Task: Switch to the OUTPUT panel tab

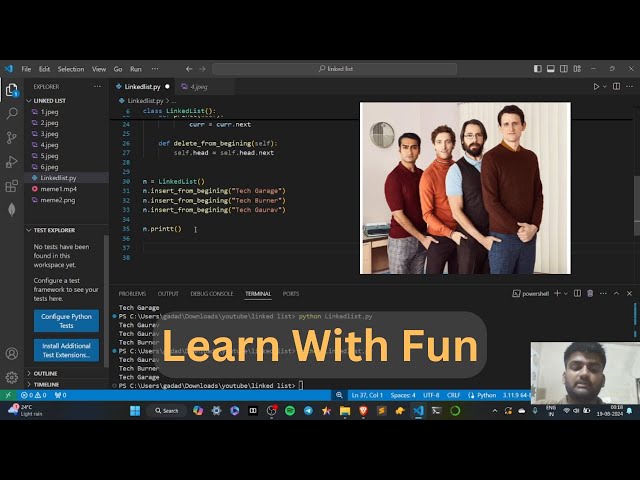Action: pyautogui.click(x=168, y=294)
